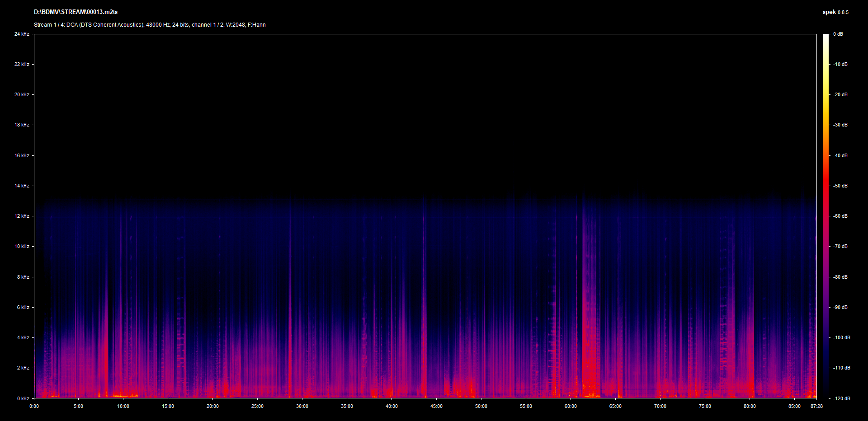Click the file path D:\BDMV\STREAM\00013.m2ts title

click(x=75, y=12)
